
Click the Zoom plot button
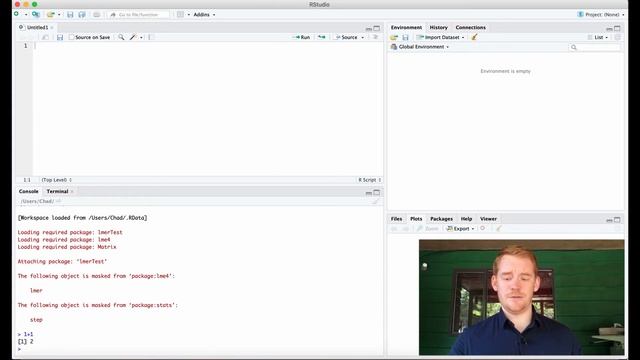pyautogui.click(x=427, y=229)
